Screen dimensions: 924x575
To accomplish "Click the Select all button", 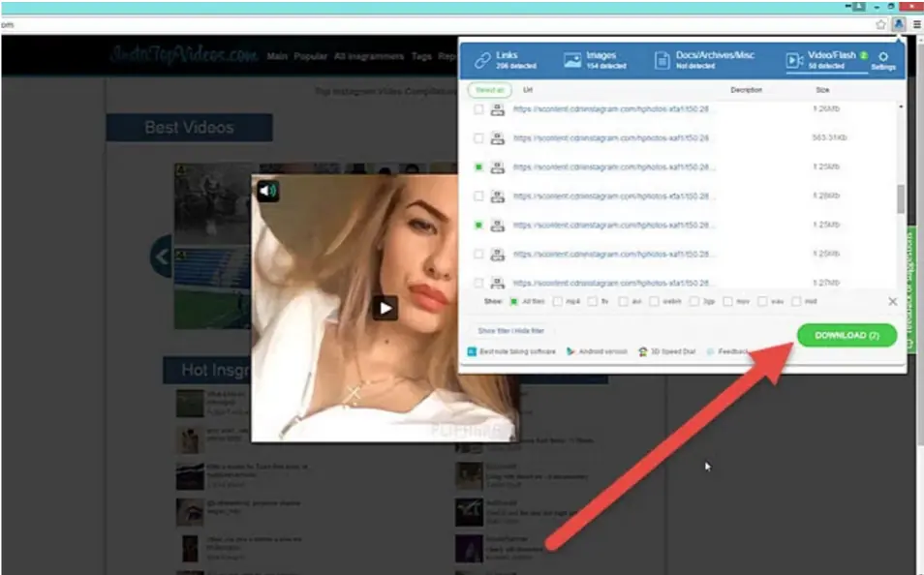I will (490, 90).
